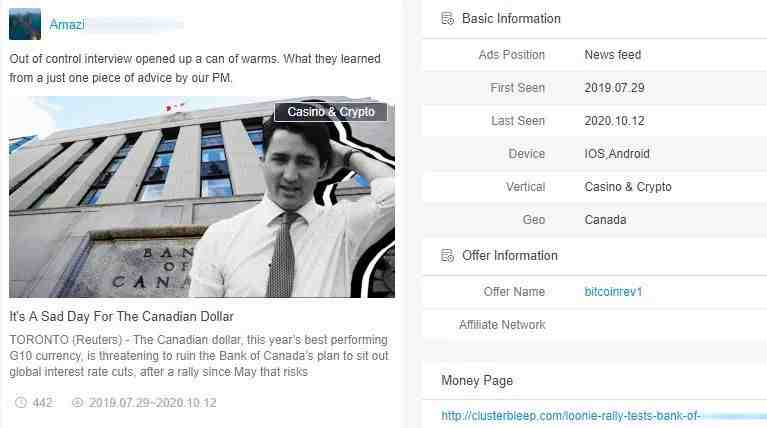Click the advertiser profile avatar thumbnail

[25, 24]
